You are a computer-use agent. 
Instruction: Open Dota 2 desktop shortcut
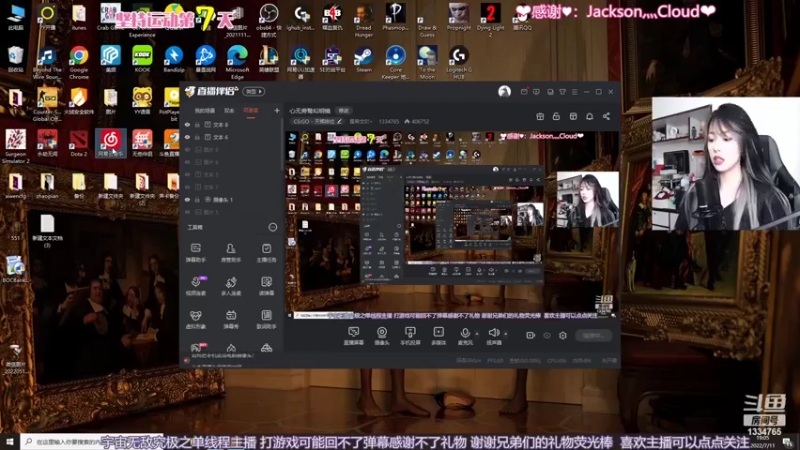click(x=79, y=143)
